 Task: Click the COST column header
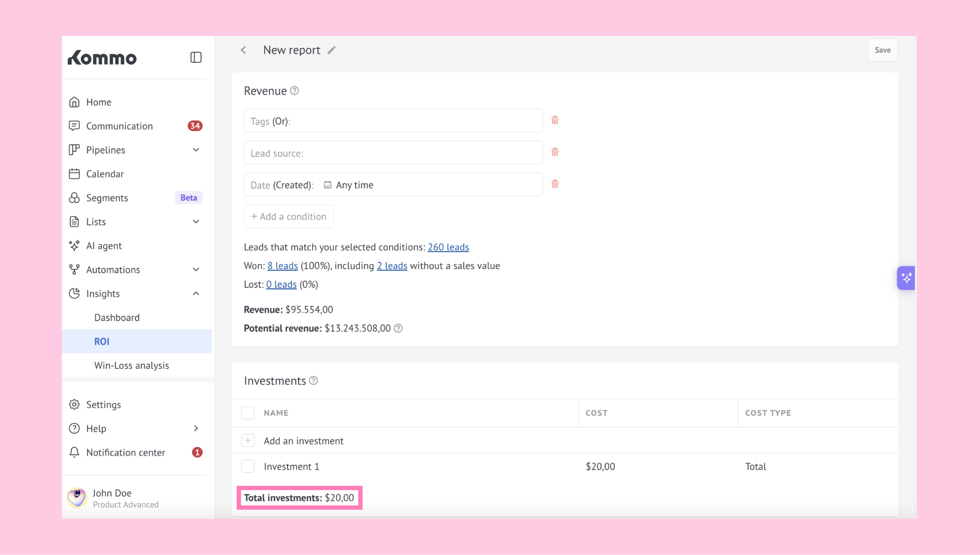click(597, 413)
